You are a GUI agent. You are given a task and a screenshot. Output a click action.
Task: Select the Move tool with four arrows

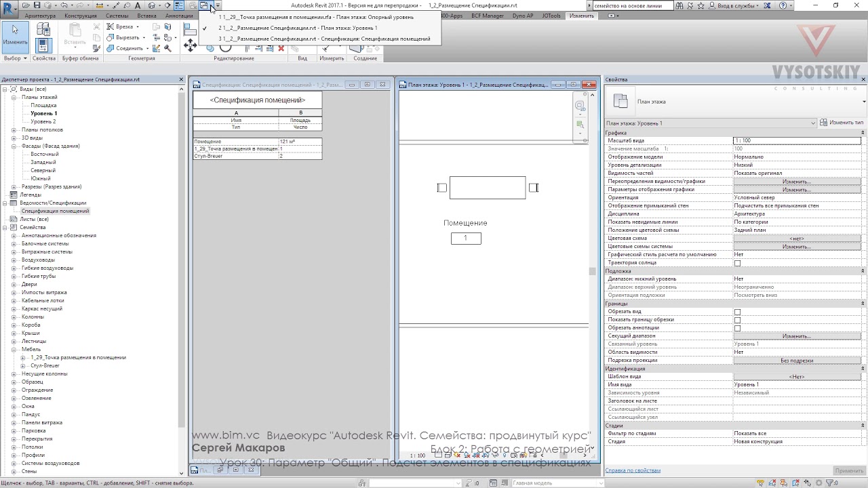point(190,46)
